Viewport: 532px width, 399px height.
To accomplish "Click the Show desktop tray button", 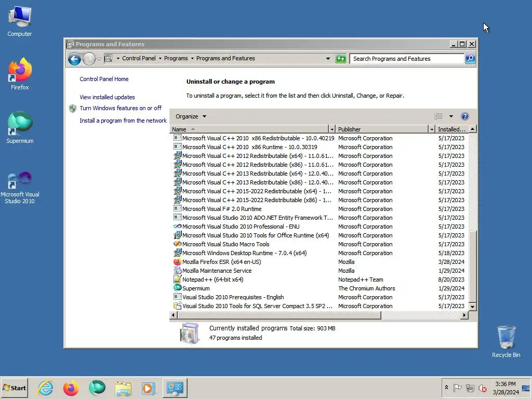I will click(526, 388).
